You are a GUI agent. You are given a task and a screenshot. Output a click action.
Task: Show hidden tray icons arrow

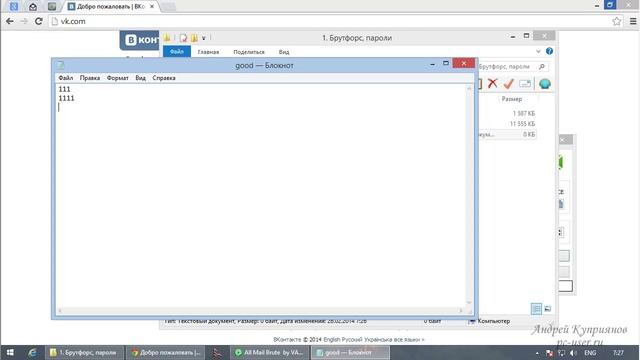pos(537,353)
